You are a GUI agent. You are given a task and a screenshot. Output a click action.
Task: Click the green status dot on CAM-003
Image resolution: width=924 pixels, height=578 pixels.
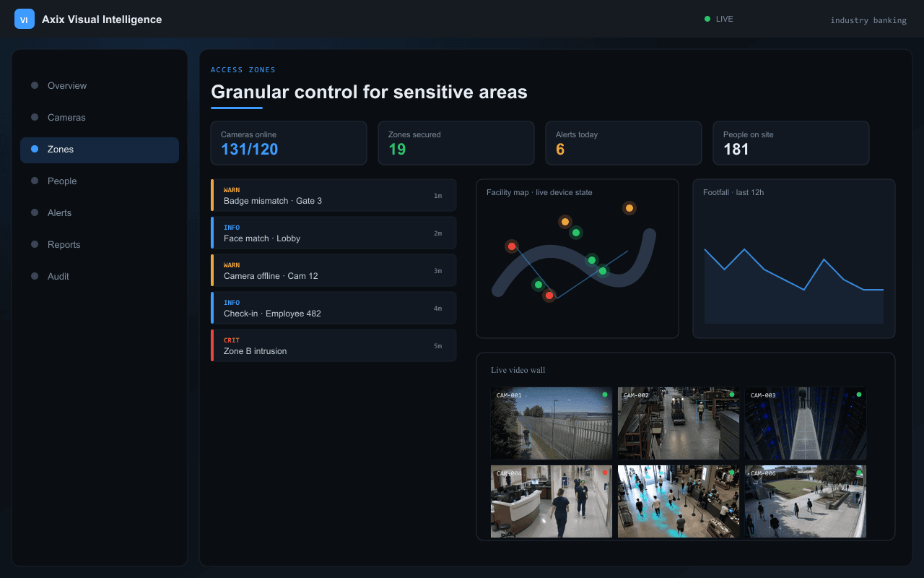point(859,394)
